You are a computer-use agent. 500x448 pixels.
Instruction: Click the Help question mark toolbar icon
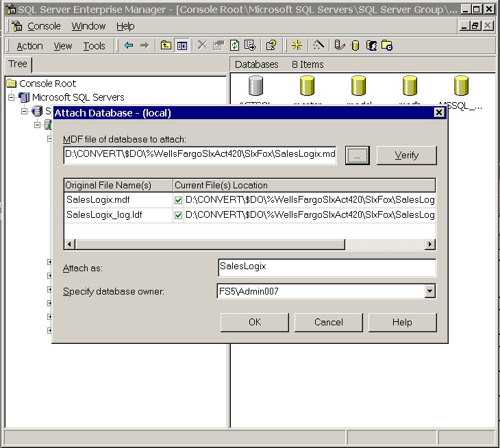[271, 45]
